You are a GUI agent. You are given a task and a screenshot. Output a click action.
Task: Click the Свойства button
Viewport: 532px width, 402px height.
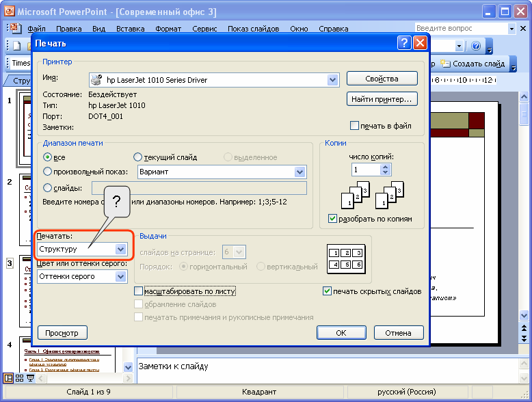(x=382, y=79)
